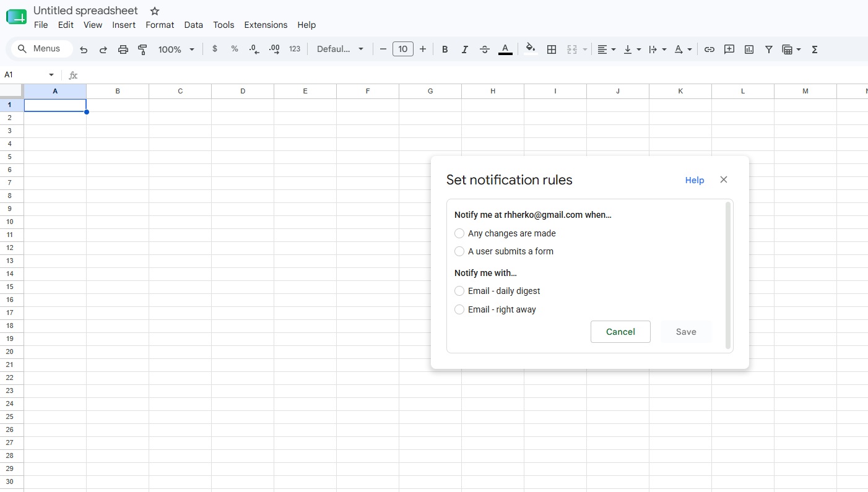Click the font size field showing 10

coord(403,49)
